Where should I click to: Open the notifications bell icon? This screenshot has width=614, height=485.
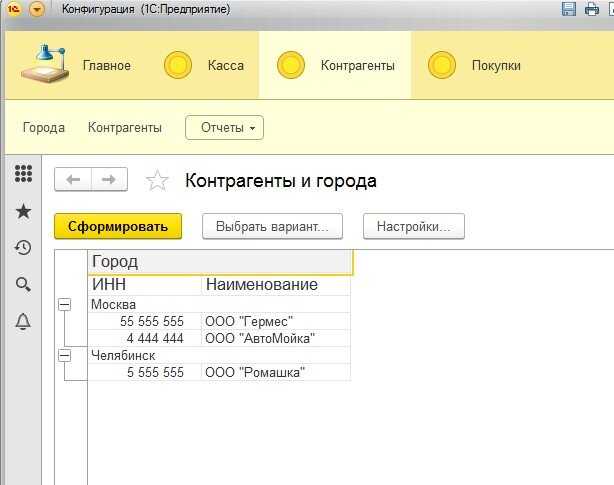[x=23, y=321]
